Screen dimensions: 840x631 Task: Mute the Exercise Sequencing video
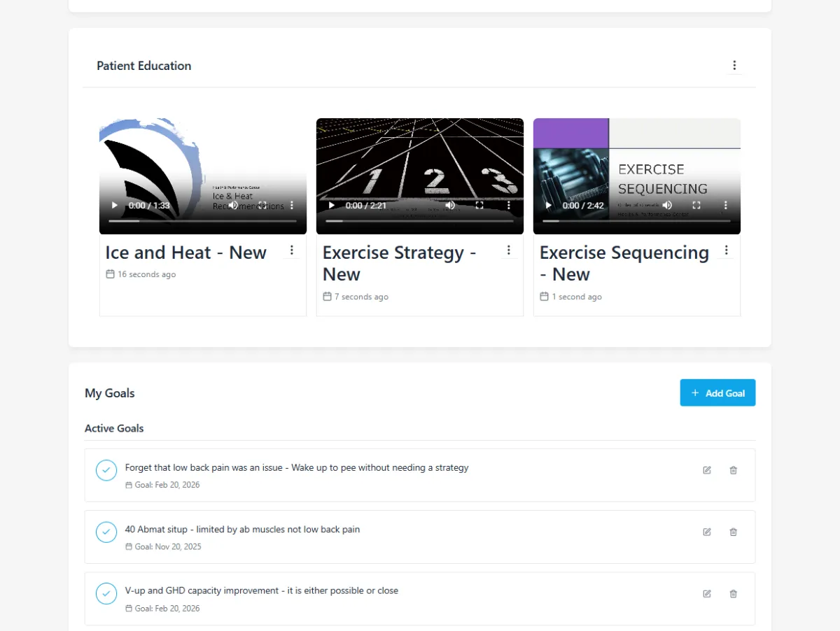[667, 206]
